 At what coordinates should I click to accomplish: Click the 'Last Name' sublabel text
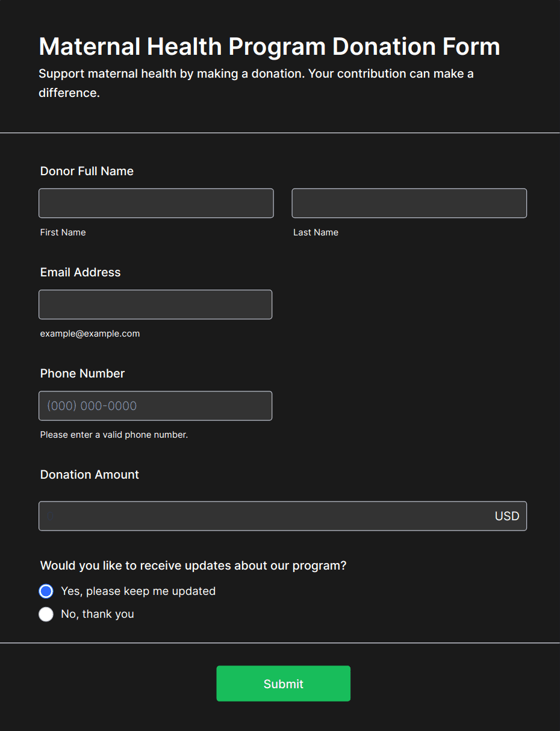point(316,232)
